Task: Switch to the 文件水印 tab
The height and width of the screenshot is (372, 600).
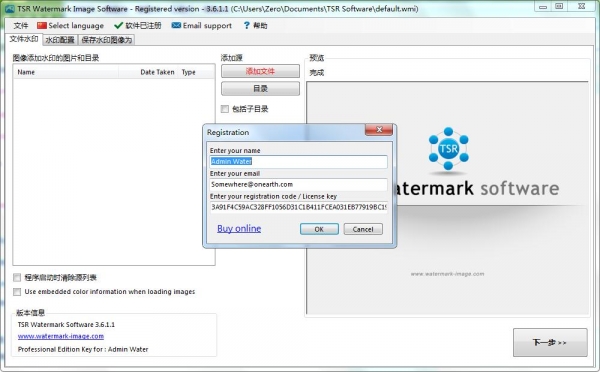Action: coord(24,39)
